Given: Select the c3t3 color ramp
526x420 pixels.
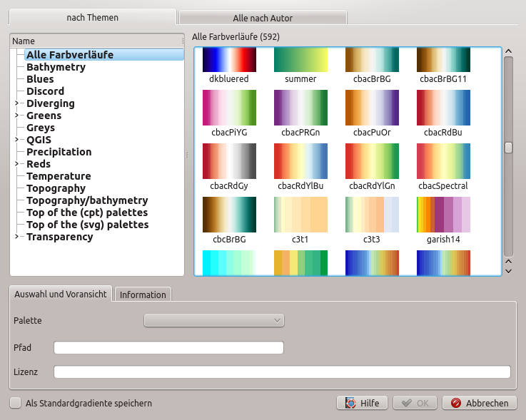Looking at the screenshot, I should pos(372,215).
